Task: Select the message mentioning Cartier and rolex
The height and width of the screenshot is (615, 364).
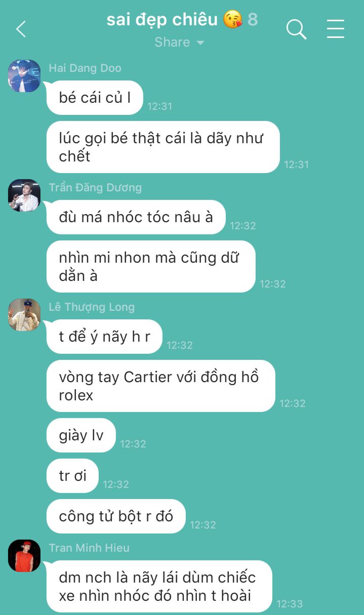Action: point(161,386)
